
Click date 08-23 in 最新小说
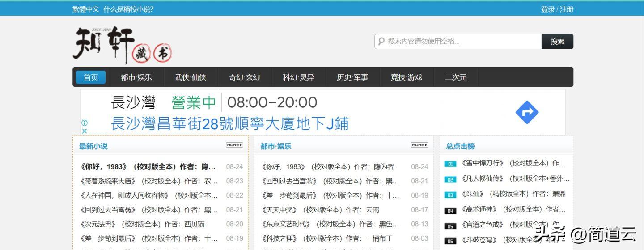234,181
